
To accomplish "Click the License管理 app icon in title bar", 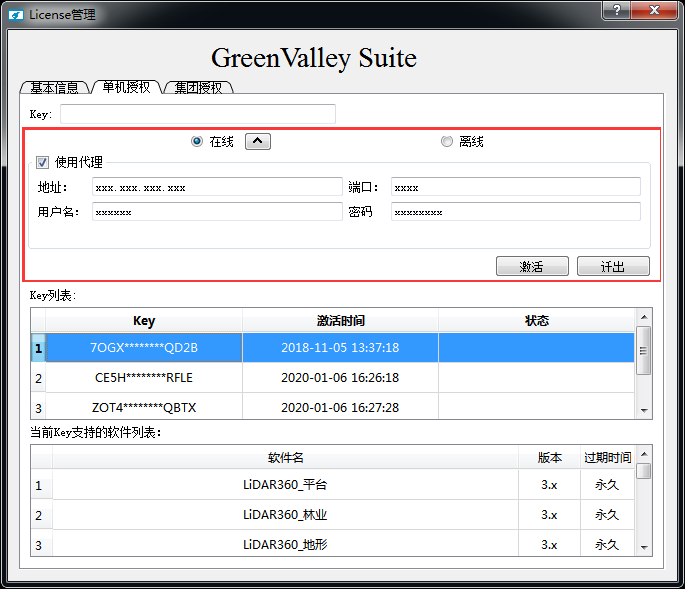I will (x=16, y=15).
